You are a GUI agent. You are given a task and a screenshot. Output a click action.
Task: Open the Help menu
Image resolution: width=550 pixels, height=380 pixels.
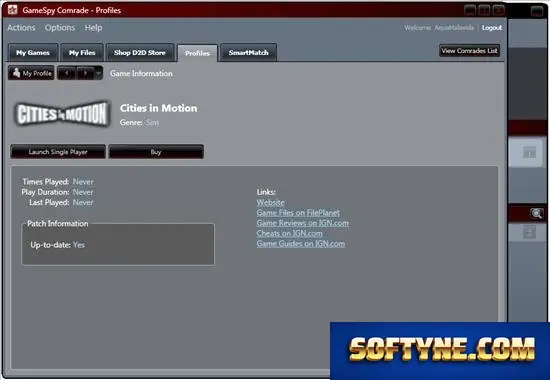(x=93, y=27)
